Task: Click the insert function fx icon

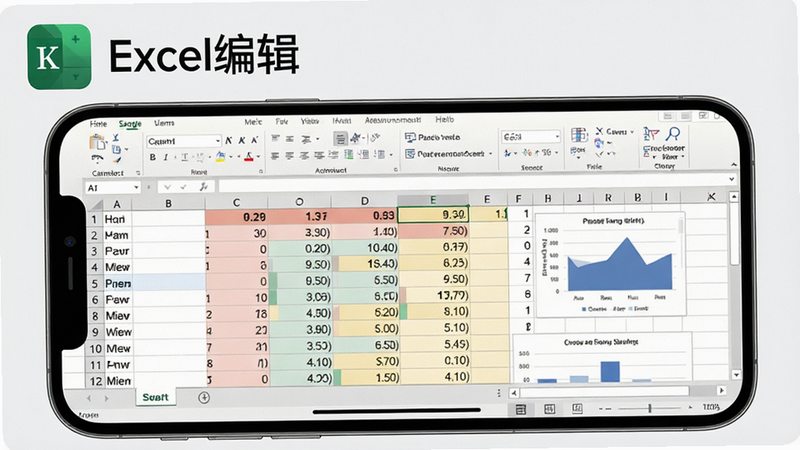Action: point(204,187)
